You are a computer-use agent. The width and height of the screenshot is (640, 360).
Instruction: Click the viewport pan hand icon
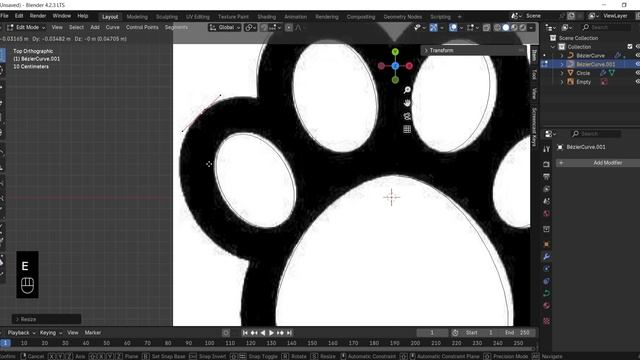[407, 103]
